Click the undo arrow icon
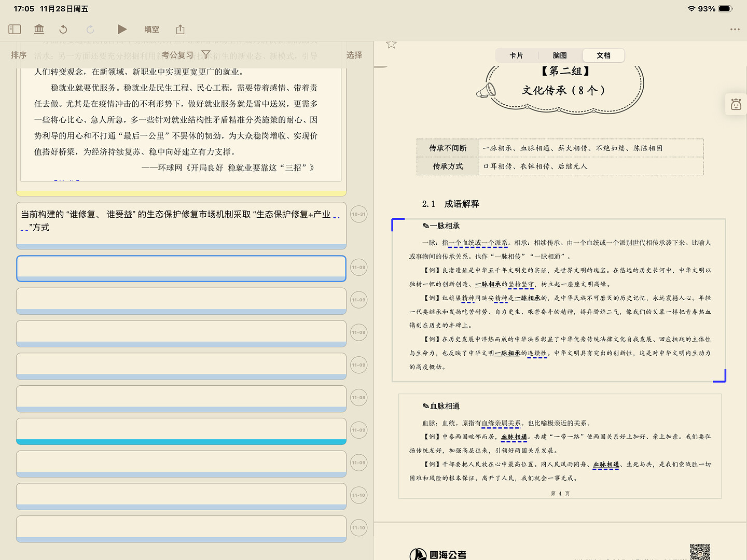 63,30
